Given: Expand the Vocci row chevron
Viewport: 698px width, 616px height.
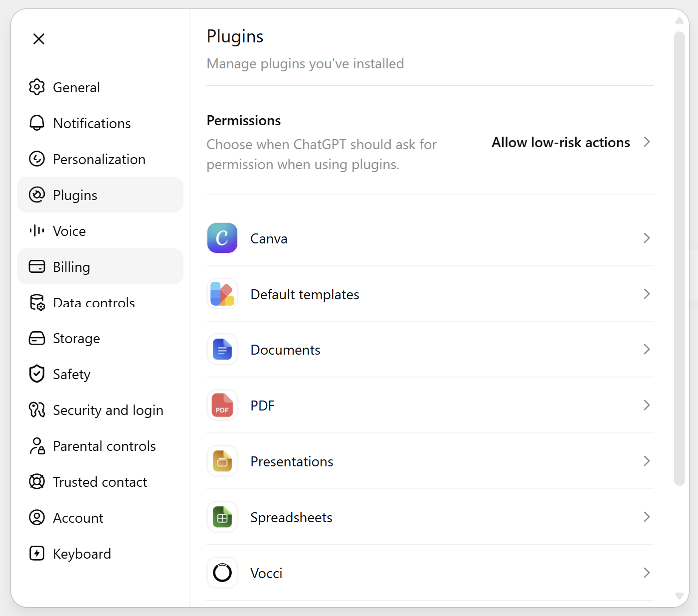Looking at the screenshot, I should click(647, 573).
